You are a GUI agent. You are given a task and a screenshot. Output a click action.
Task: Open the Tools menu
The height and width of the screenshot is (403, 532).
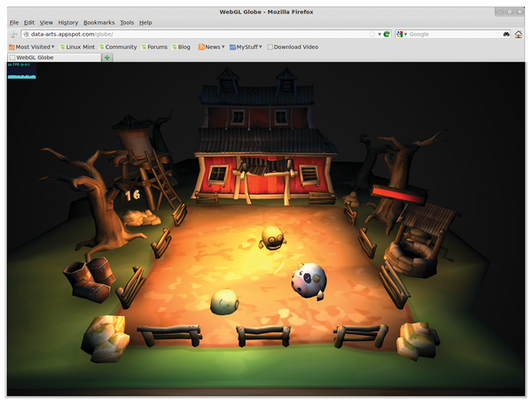point(127,22)
